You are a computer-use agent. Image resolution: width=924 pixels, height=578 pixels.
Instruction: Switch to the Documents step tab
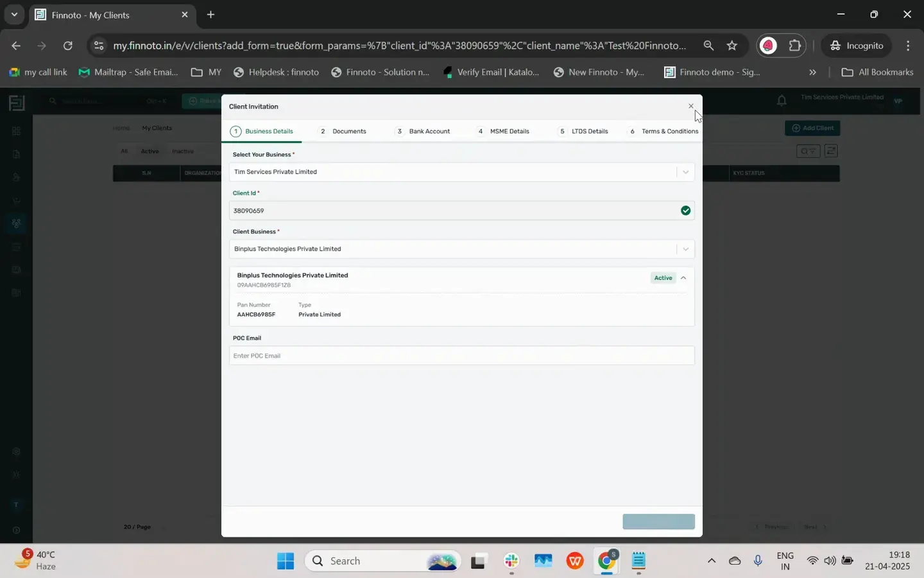click(x=343, y=131)
